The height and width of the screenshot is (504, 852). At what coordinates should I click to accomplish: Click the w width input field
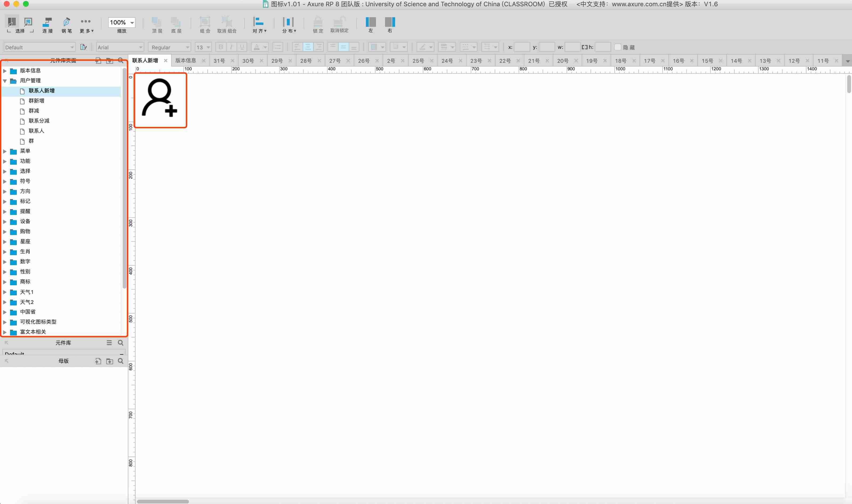coord(572,47)
